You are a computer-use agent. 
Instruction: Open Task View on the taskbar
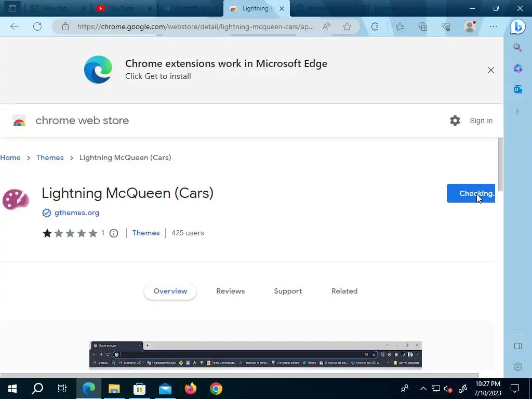(x=62, y=389)
